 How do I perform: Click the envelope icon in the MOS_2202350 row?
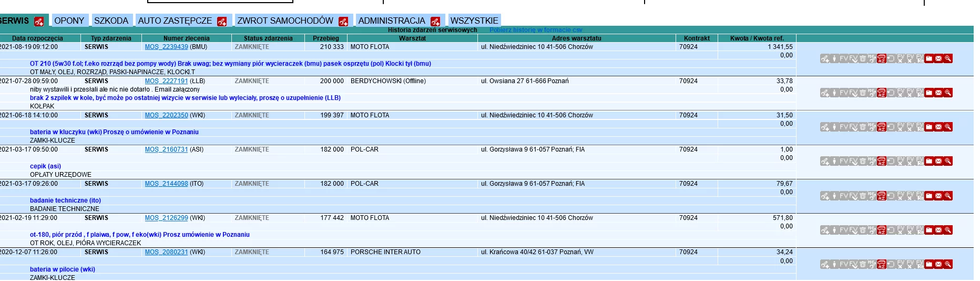pos(938,127)
